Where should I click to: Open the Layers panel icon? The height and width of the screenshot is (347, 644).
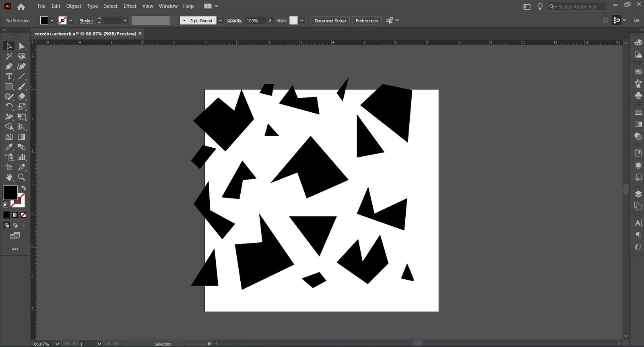tap(638, 194)
